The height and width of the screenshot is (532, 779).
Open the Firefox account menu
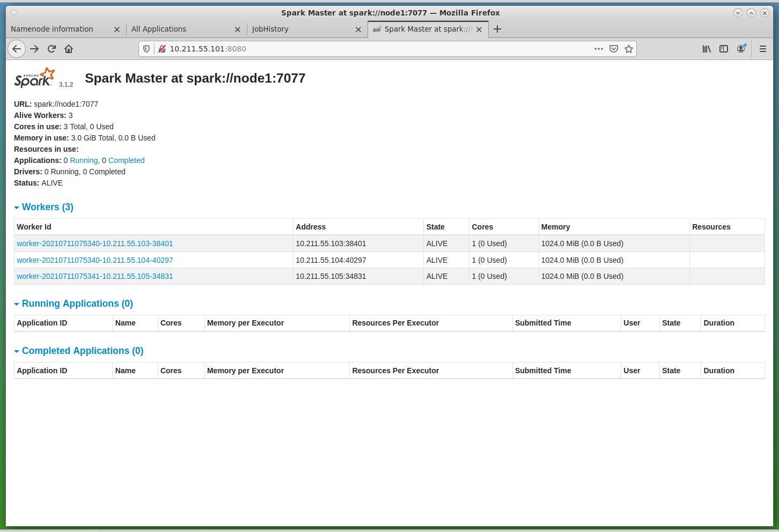pyautogui.click(x=741, y=49)
